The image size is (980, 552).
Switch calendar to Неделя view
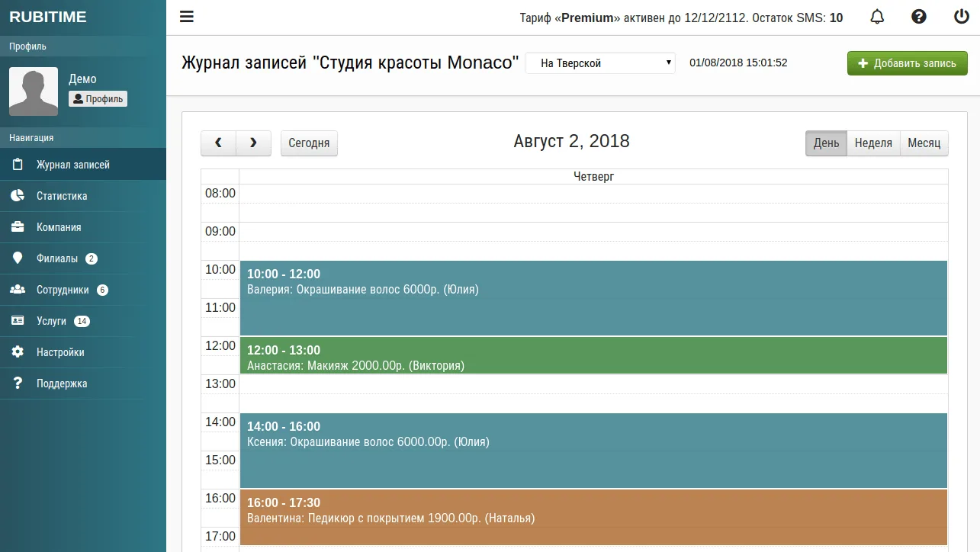pyautogui.click(x=873, y=143)
